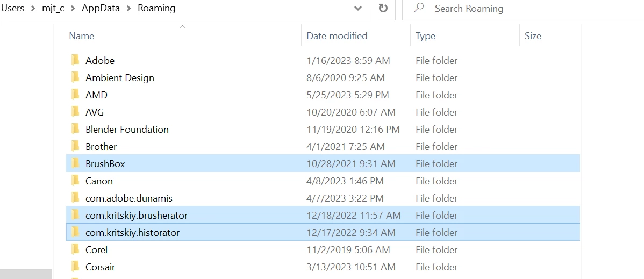The width and height of the screenshot is (644, 279).
Task: Select the Corsair folder name
Action: [x=100, y=267]
